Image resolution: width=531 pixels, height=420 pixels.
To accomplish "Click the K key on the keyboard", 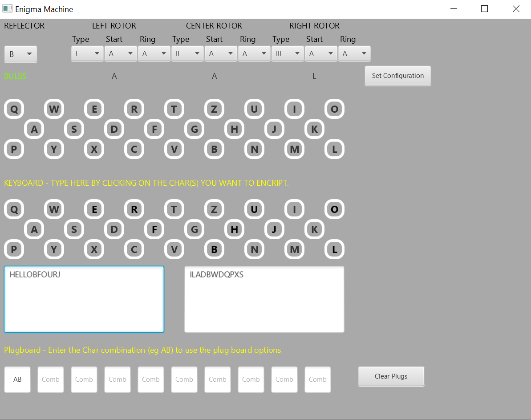I will (x=314, y=229).
